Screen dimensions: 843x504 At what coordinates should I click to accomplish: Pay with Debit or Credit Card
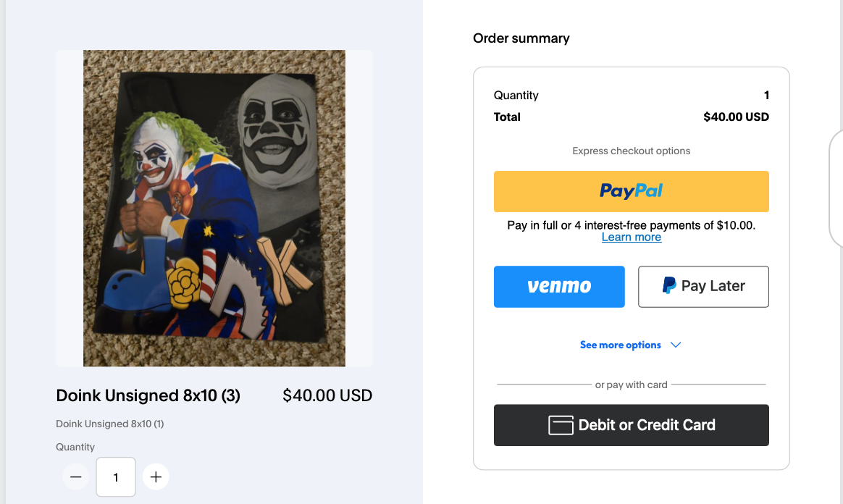click(632, 425)
